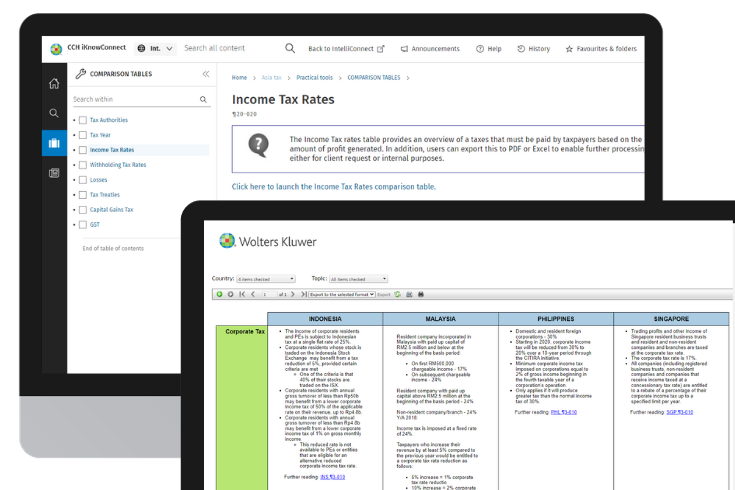Click the green refresh icon in report toolbar
This screenshot has height=490, width=735.
point(397,294)
